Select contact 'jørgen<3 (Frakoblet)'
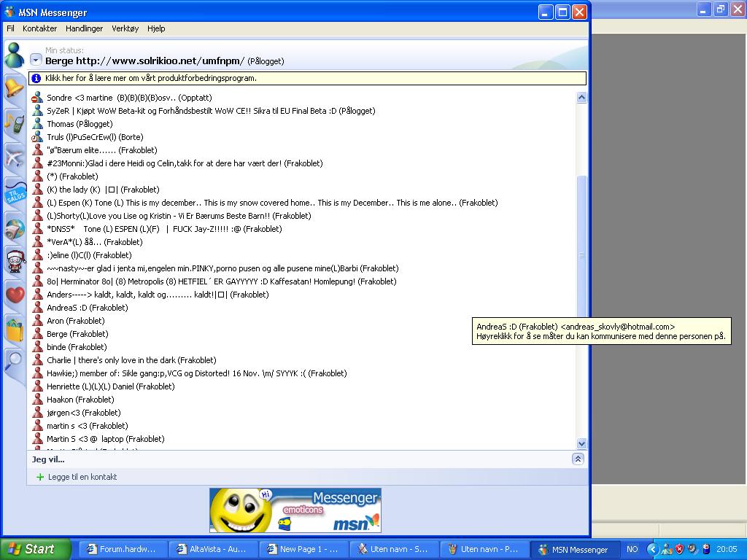Image resolution: width=747 pixels, height=560 pixels. coord(84,413)
